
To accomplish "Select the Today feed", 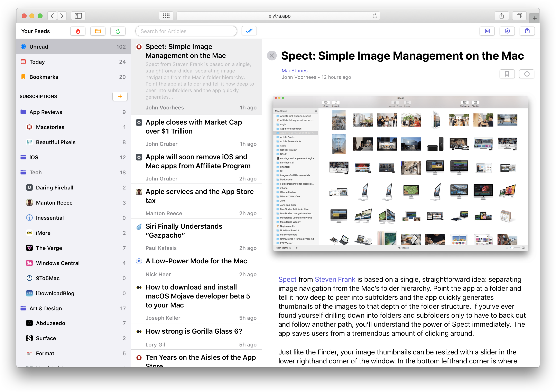I will 73,62.
